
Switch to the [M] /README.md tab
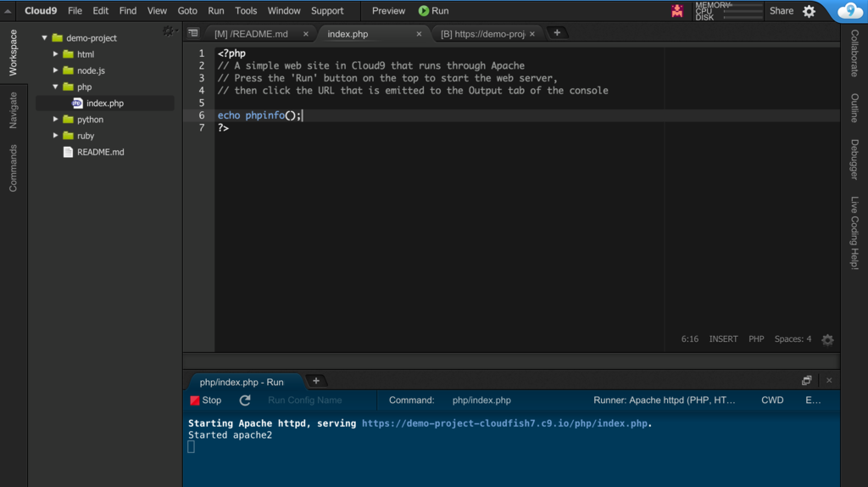tap(251, 34)
